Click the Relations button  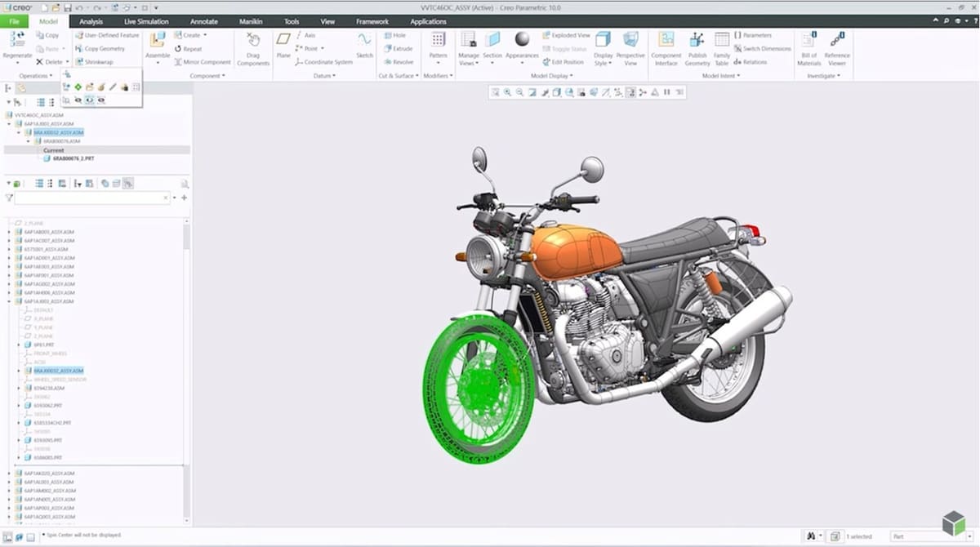coord(750,62)
